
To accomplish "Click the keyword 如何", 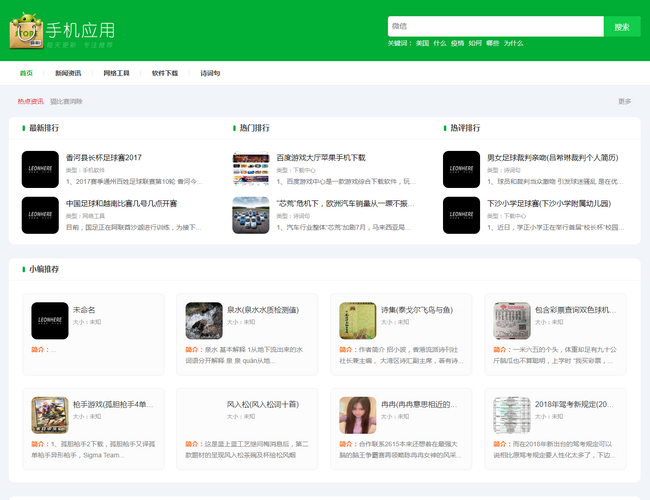I will [x=475, y=43].
